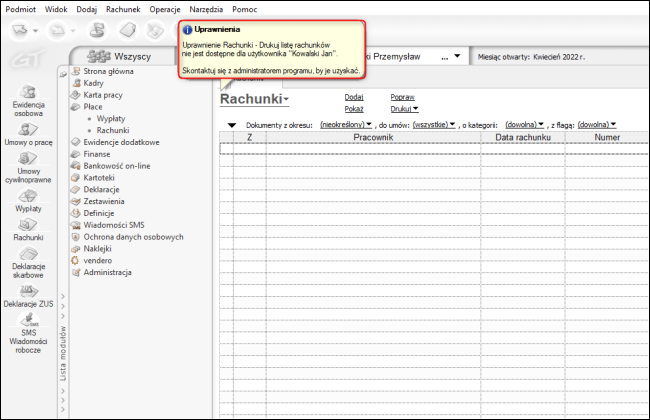Click the Naklejki tree icon

tap(75, 249)
